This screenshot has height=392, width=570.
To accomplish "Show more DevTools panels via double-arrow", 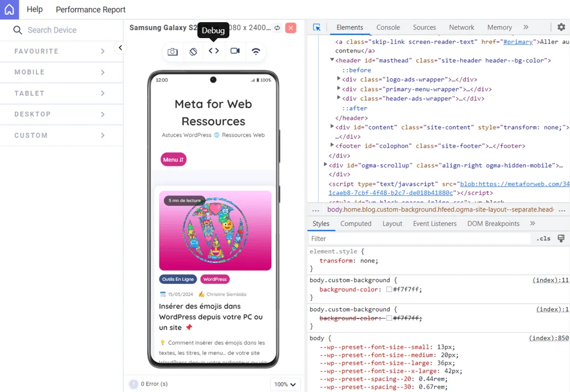I will (x=526, y=27).
